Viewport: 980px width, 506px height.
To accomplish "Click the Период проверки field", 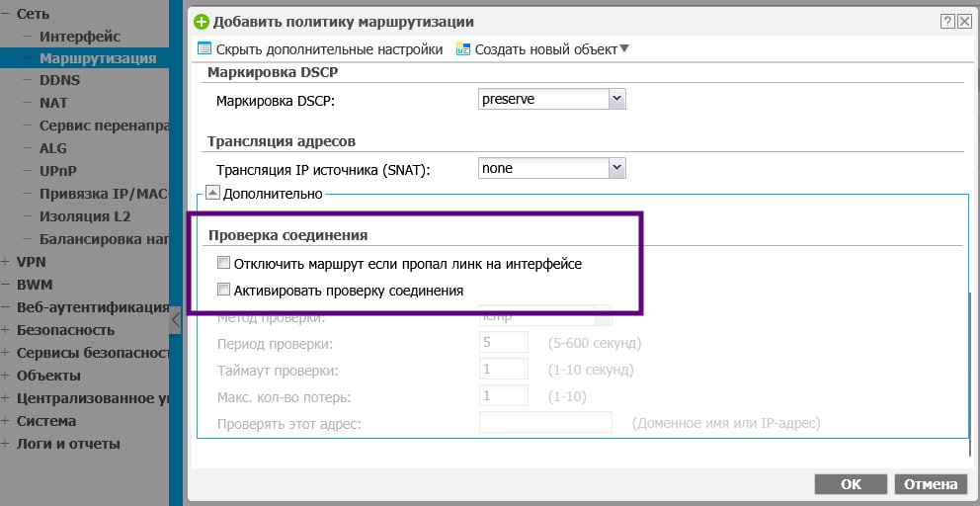I will (504, 343).
